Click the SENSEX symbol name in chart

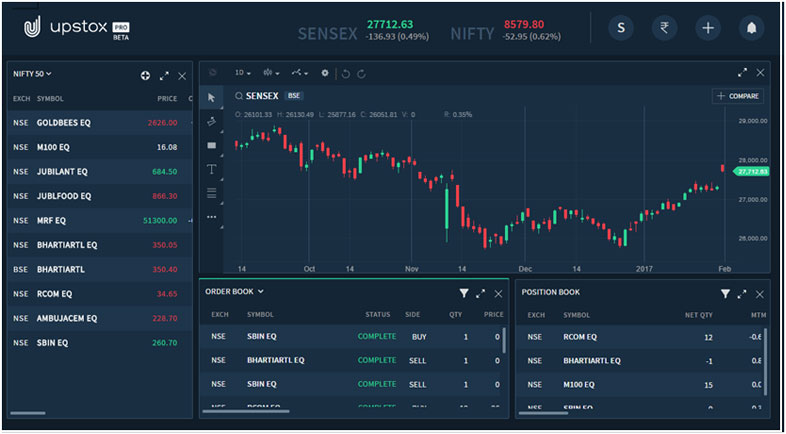(x=262, y=96)
